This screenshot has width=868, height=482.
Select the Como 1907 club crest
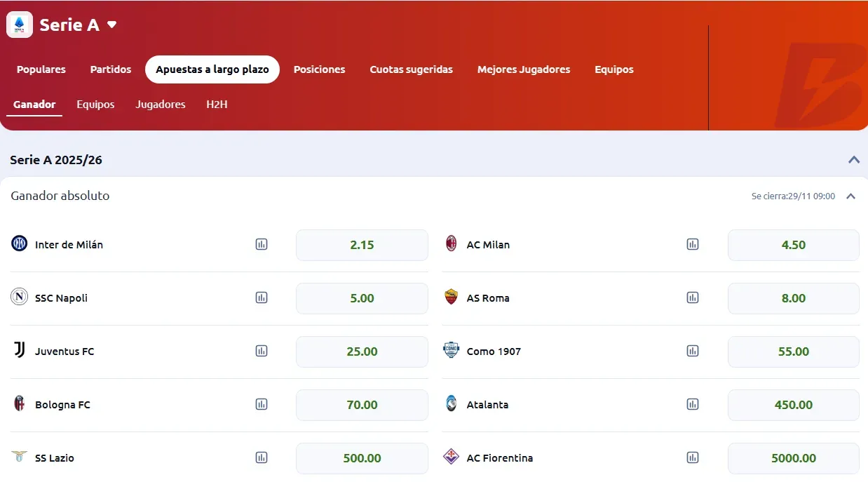pos(450,351)
